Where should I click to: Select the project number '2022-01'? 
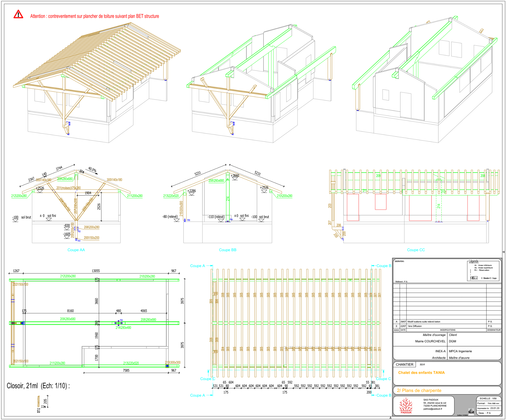click(x=422, y=365)
